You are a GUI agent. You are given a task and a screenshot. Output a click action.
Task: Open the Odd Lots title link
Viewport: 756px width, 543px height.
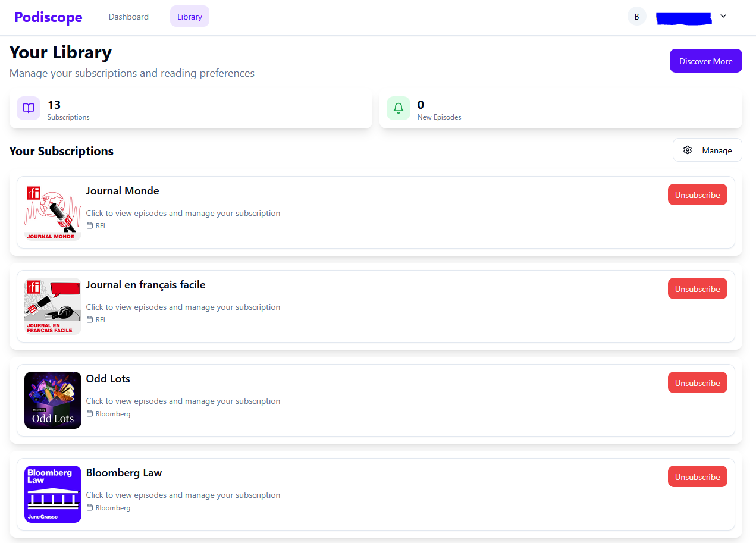click(108, 379)
